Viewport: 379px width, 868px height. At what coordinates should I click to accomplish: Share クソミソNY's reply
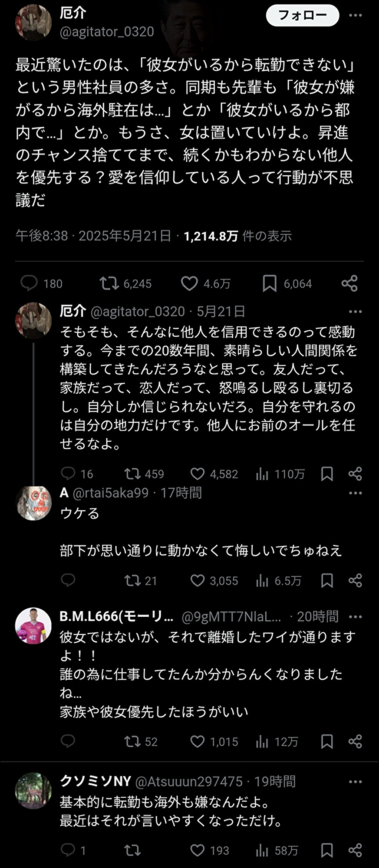[x=355, y=850]
